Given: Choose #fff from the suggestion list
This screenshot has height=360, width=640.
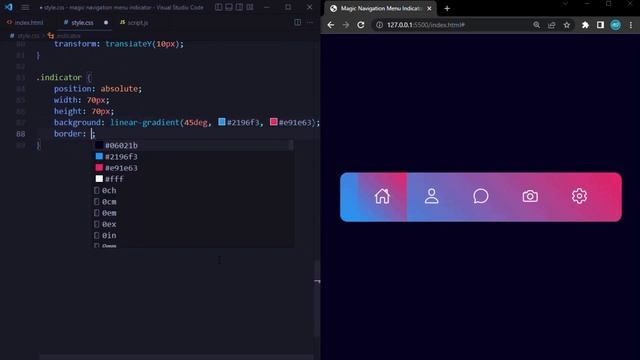Looking at the screenshot, I should click(x=192, y=179).
